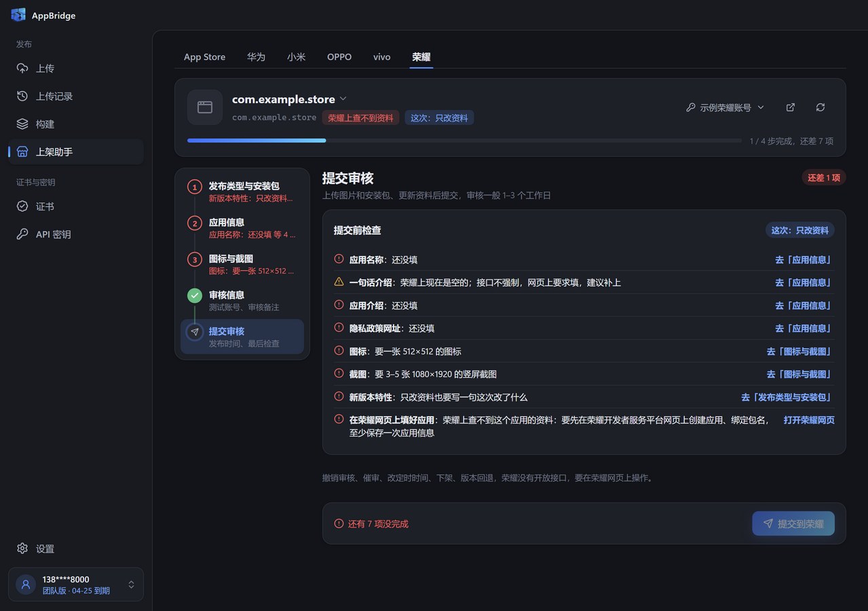Click the 还有 7 项没完成 status text
Image resolution: width=868 pixels, height=611 pixels.
tap(378, 524)
